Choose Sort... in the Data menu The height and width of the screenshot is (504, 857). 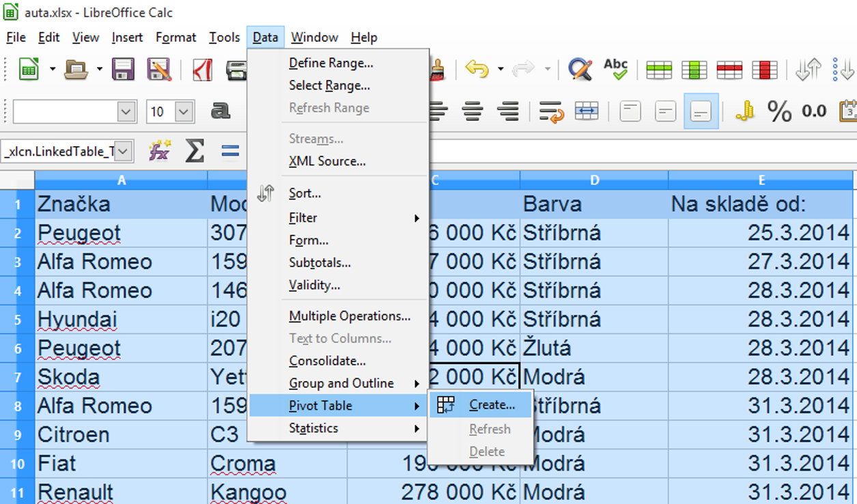click(x=338, y=193)
